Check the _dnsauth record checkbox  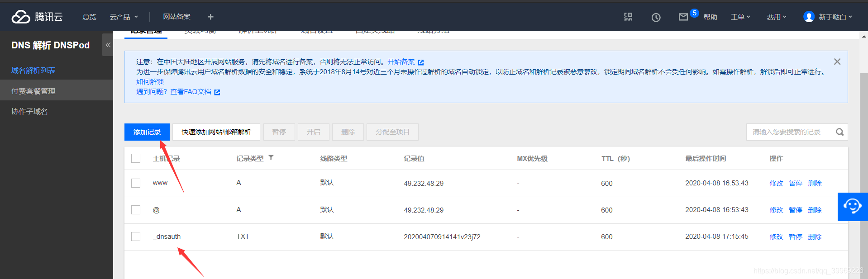coord(136,236)
